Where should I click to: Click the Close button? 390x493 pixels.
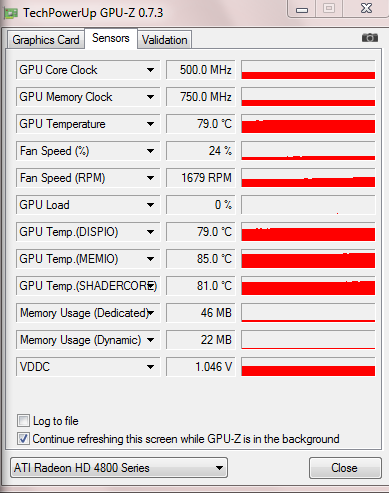pos(345,468)
